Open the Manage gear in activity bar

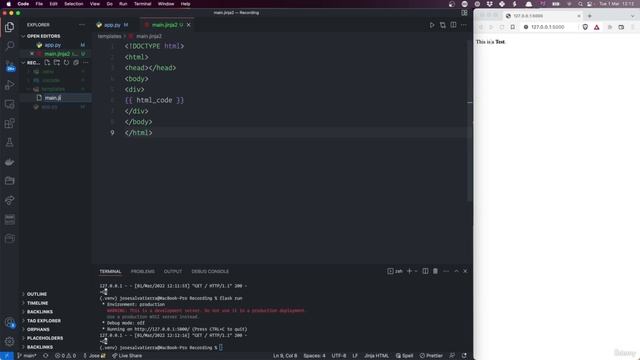(9, 341)
